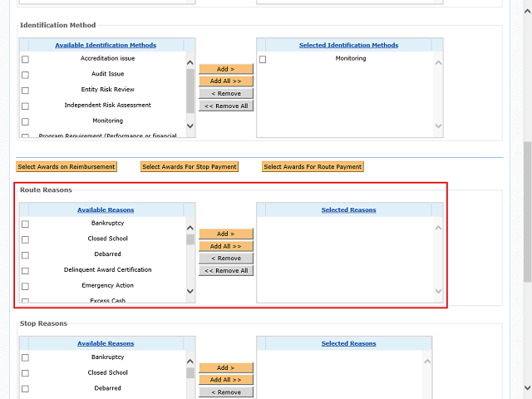Click page scrollbar down arrow
The height and width of the screenshot is (399, 532).
[527, 388]
